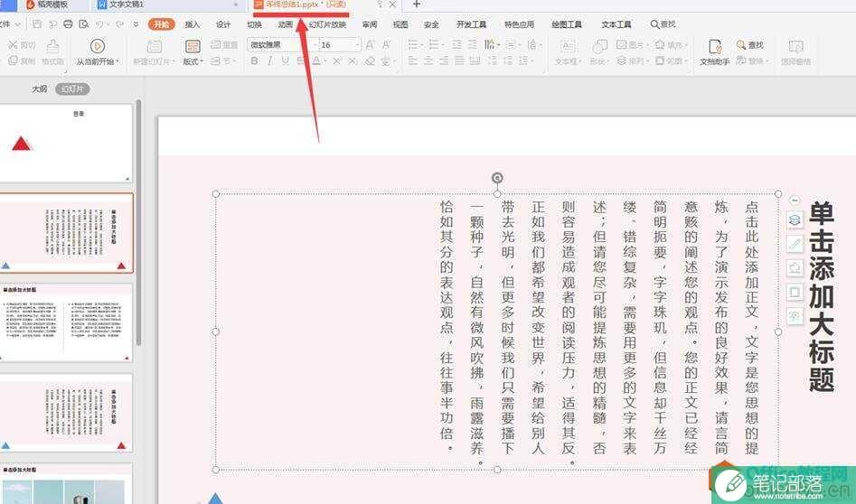This screenshot has width=856, height=504.
Task: Click the collapse minus icon beside the text box
Action: click(x=795, y=201)
